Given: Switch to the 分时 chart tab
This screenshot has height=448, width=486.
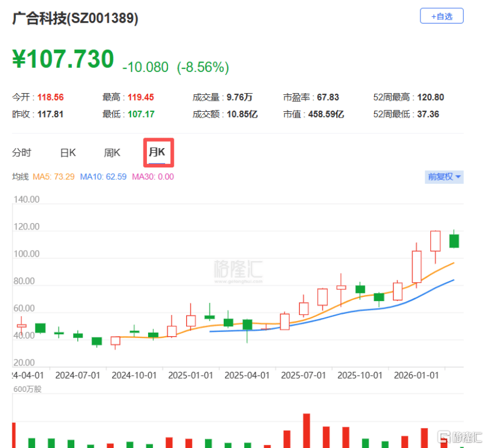Looking at the screenshot, I should 22,153.
